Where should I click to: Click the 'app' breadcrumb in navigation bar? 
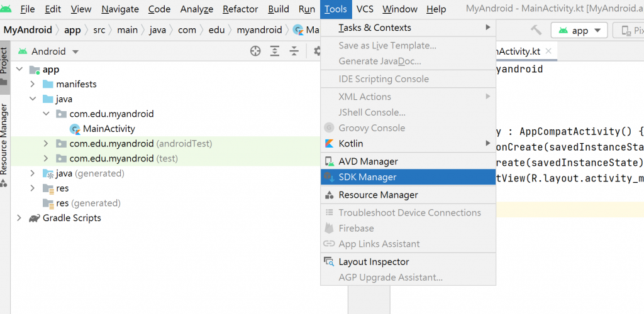point(72,30)
